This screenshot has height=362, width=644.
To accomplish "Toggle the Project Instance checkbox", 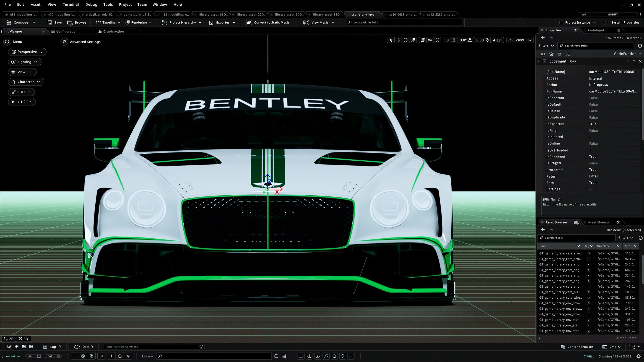I will [561, 22].
